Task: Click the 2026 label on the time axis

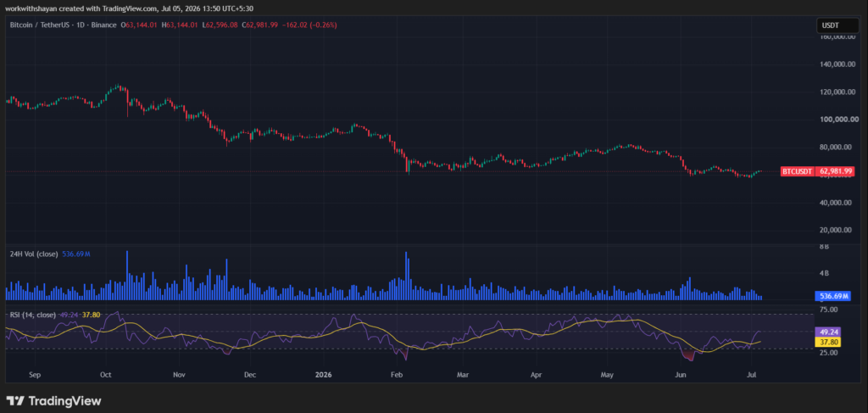Action: coord(323,375)
